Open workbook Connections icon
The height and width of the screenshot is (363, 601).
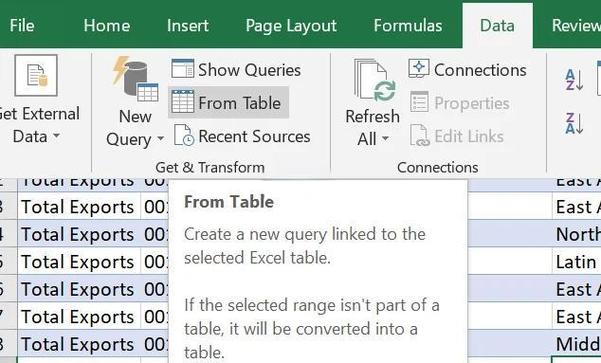[x=419, y=69]
